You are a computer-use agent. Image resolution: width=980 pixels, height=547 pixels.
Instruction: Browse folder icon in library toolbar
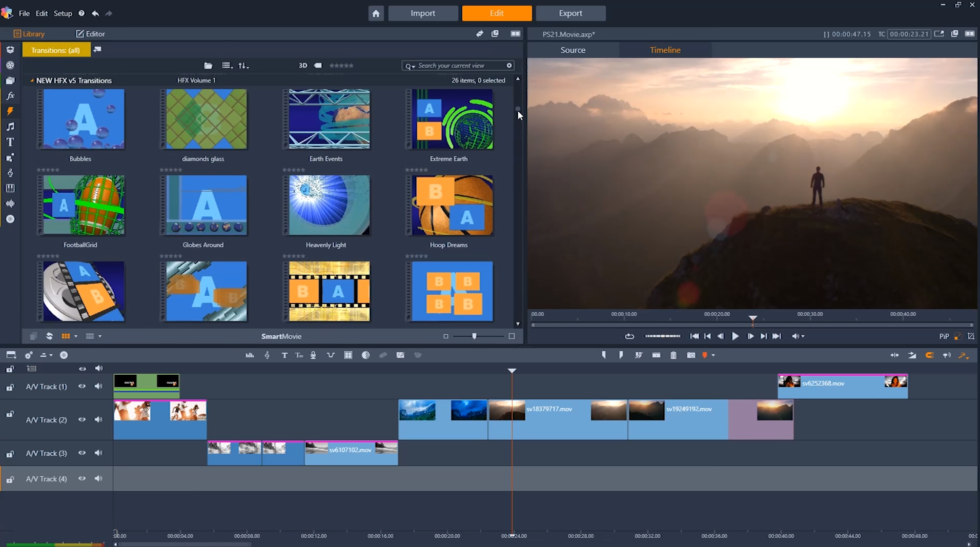[x=208, y=66]
